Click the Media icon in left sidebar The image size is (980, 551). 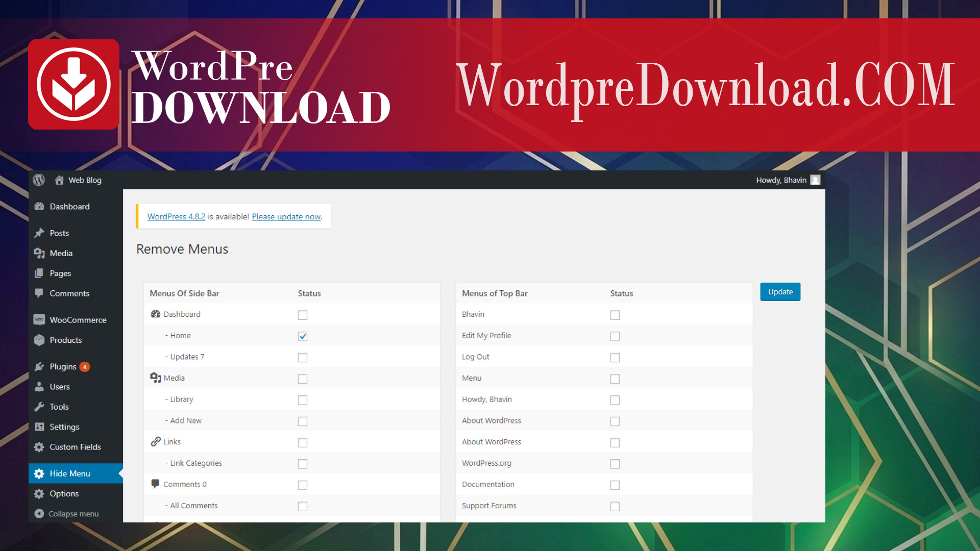pos(39,253)
